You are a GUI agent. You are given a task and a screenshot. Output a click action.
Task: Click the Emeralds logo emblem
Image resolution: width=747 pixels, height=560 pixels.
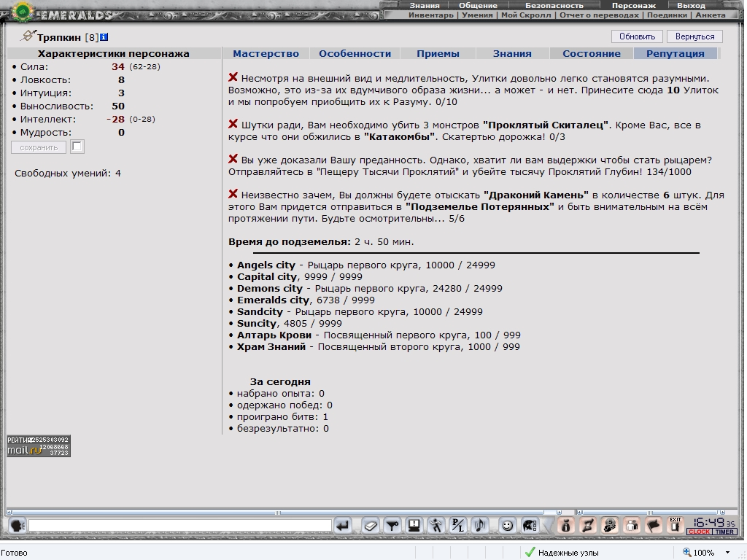click(23, 12)
